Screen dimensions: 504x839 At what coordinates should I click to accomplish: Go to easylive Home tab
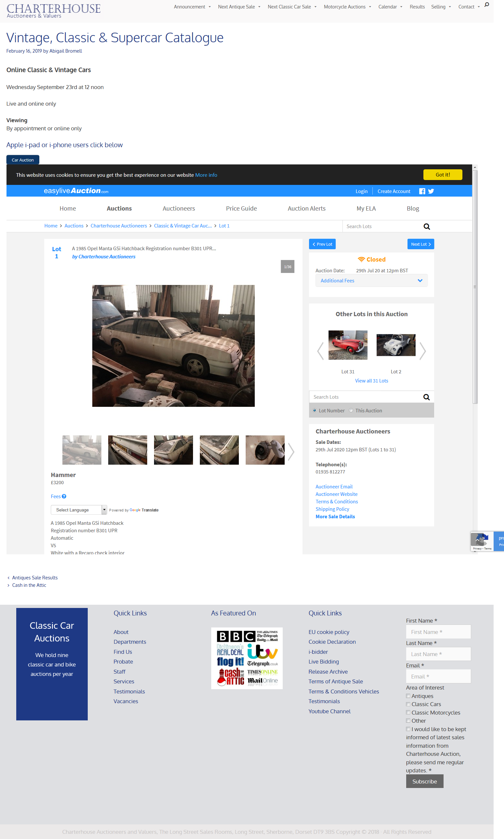tap(68, 209)
